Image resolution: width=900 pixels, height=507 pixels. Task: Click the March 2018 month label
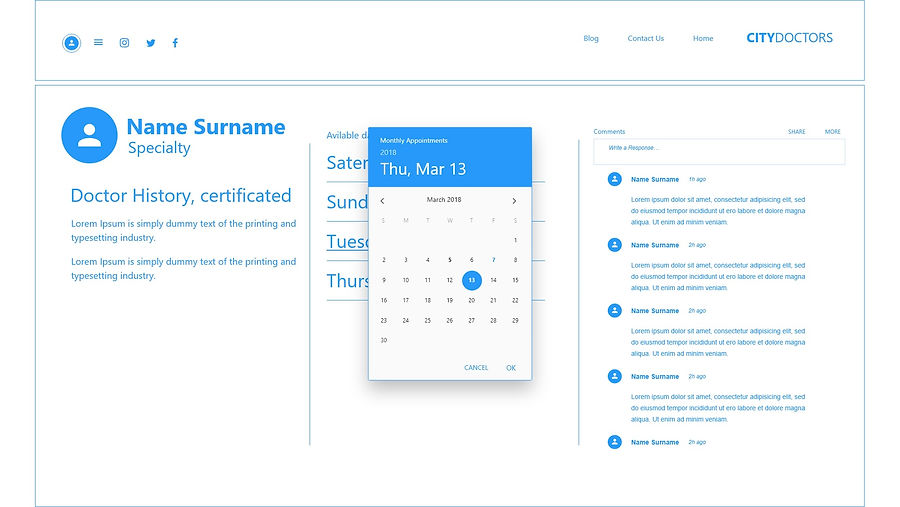coord(444,200)
